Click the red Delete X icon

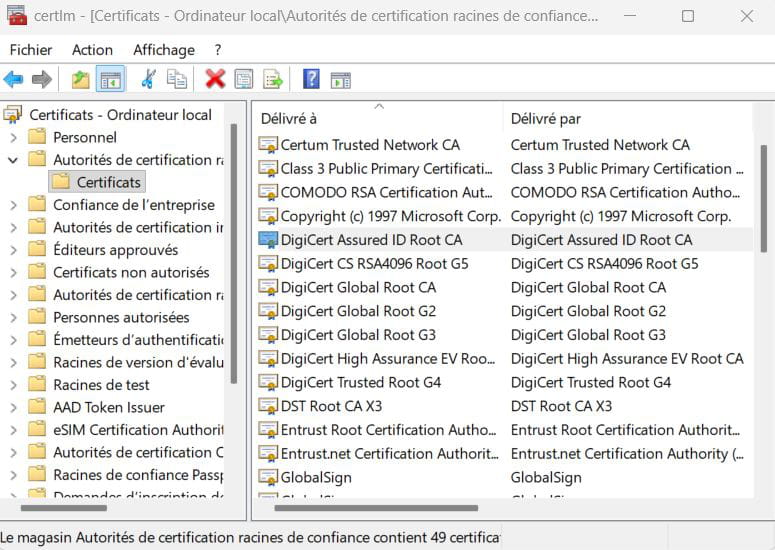click(215, 79)
